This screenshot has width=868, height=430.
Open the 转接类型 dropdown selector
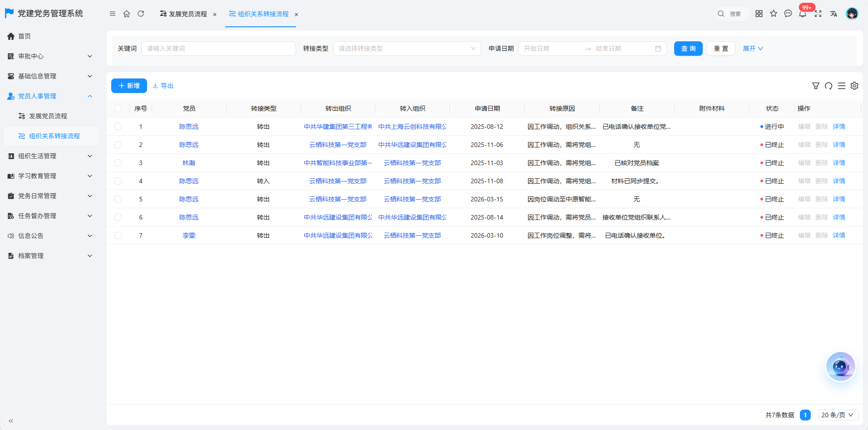(x=407, y=49)
